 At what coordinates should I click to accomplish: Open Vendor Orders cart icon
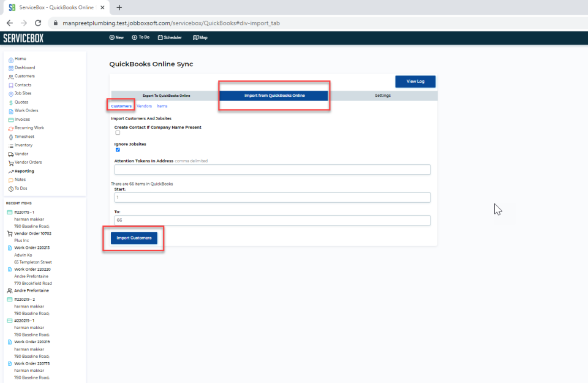point(11,163)
